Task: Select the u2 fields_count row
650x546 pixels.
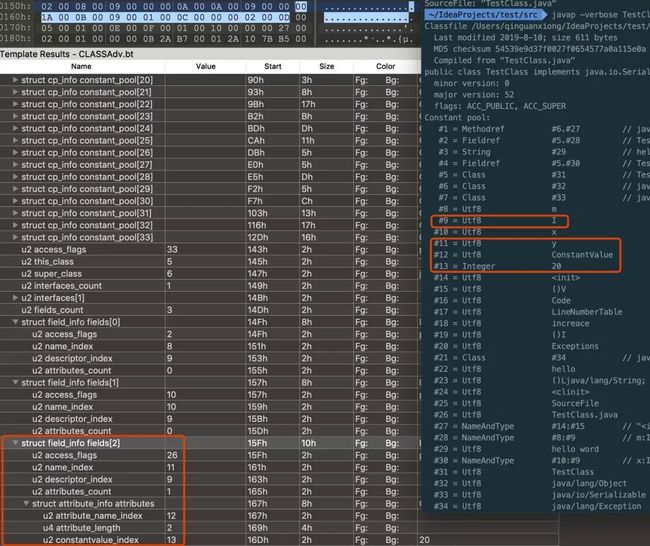Action: (x=209, y=310)
